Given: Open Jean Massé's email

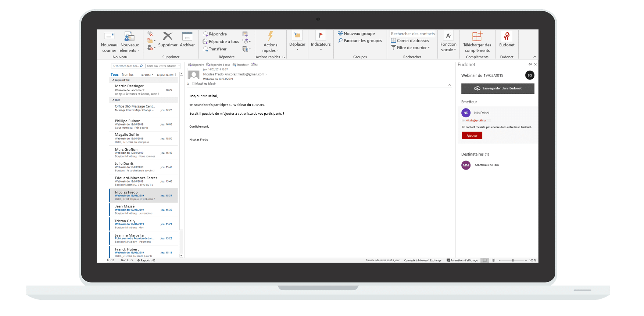Looking at the screenshot, I should [x=143, y=210].
